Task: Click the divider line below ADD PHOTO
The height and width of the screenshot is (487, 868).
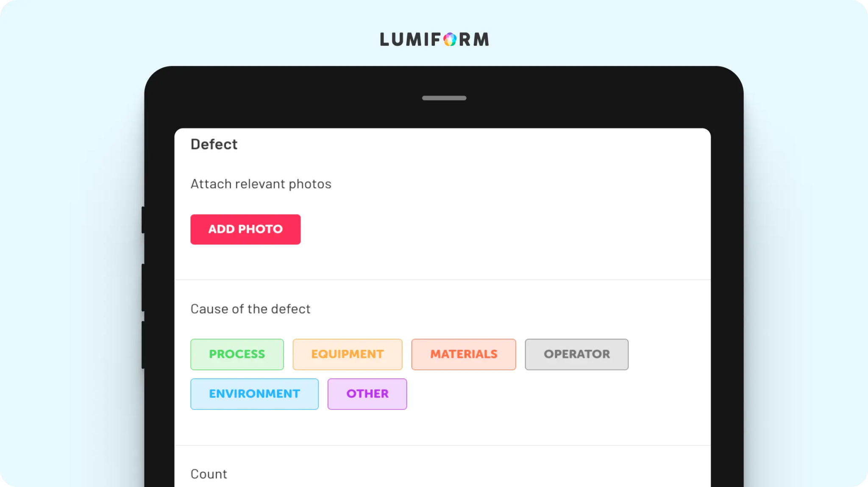Action: click(x=442, y=280)
